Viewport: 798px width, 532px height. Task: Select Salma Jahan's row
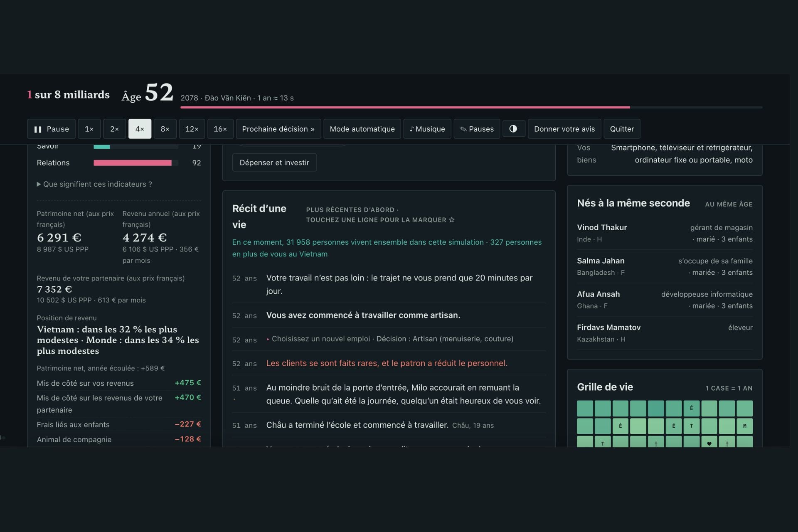coord(665,266)
